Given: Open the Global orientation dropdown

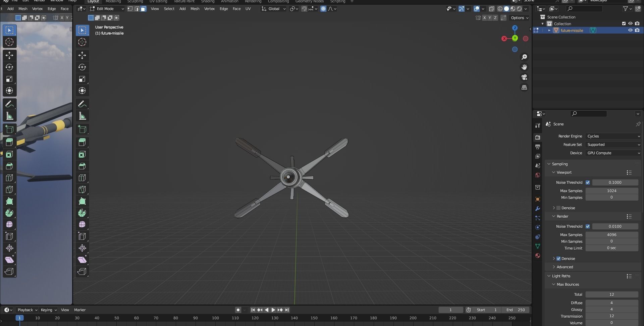Looking at the screenshot, I should (x=274, y=9).
